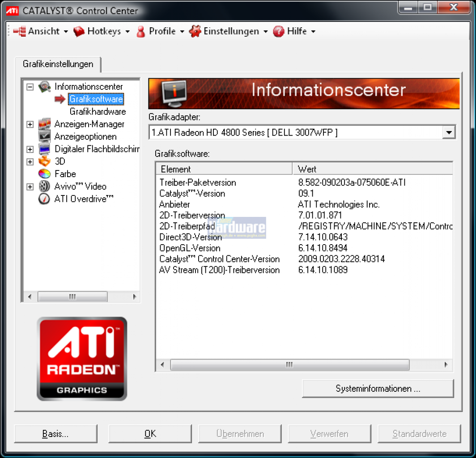The height and width of the screenshot is (458, 476).
Task: Click the Anzeigen-Manager icon in tree
Action: coord(44,124)
